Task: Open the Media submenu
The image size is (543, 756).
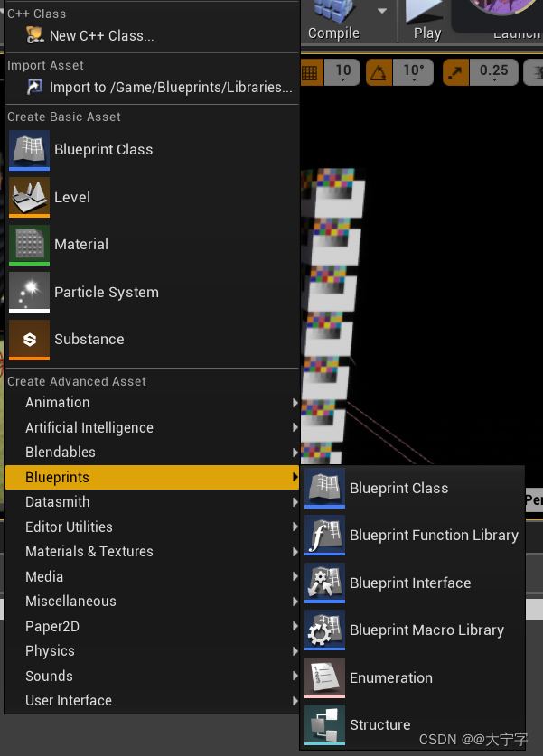Action: click(152, 576)
